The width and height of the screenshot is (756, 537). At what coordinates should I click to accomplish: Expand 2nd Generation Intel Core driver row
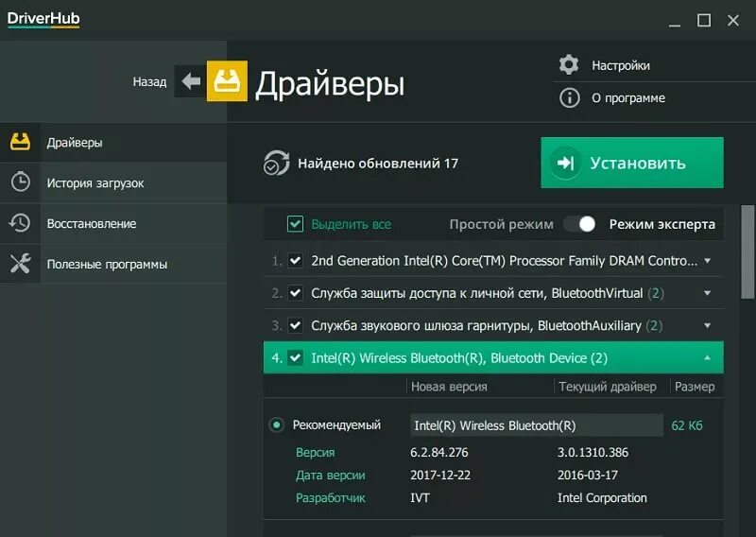tap(707, 261)
